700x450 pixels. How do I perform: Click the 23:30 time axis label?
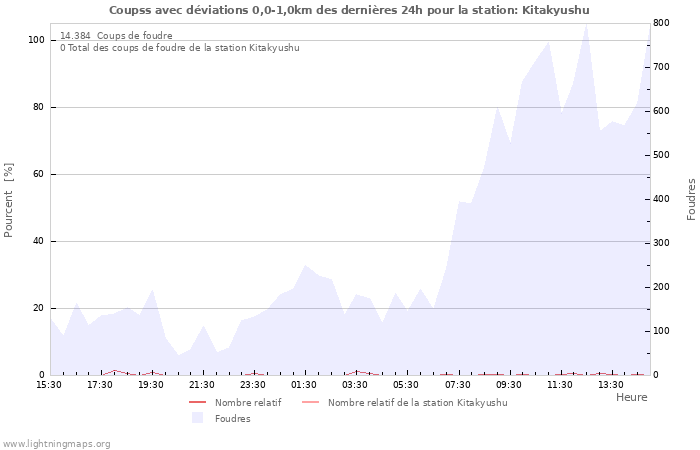(253, 385)
